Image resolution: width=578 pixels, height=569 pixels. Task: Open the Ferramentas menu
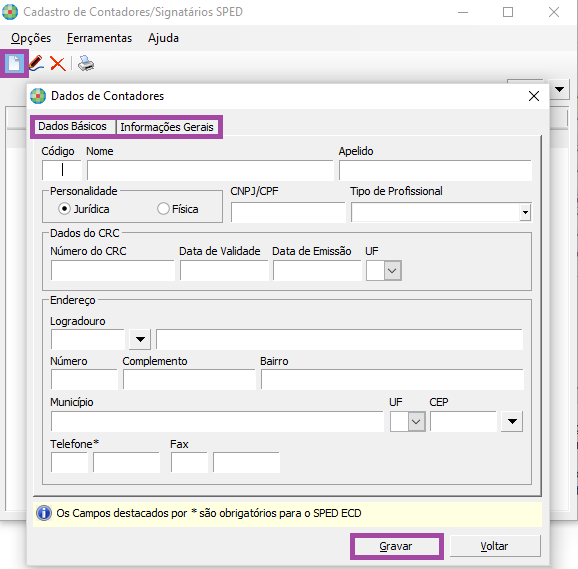100,38
